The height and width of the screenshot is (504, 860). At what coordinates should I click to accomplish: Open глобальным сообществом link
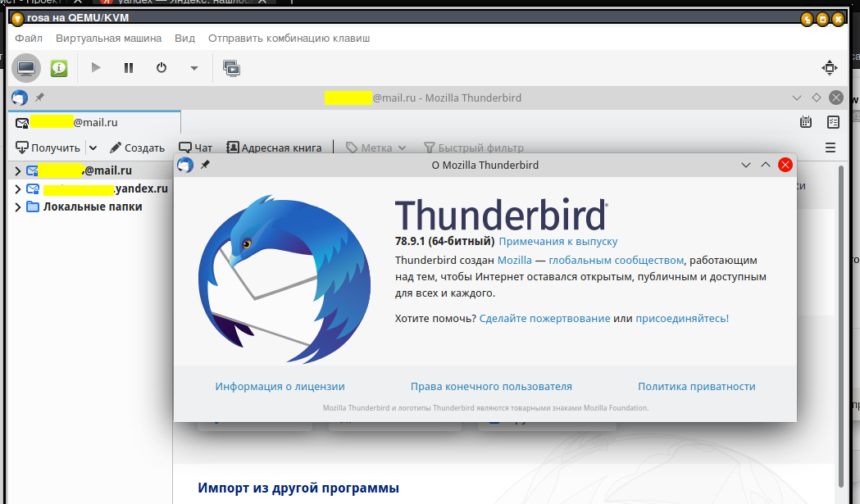tap(616, 260)
